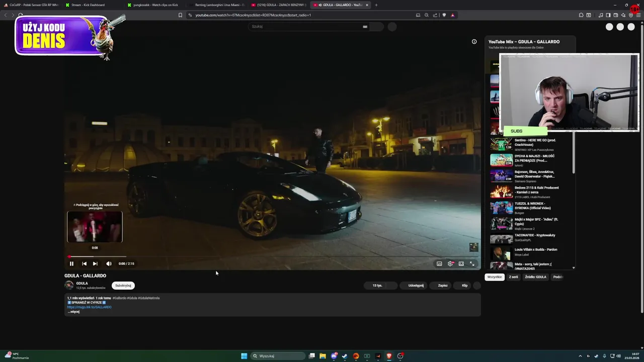Seek on the video progress bar
The image size is (644, 362).
click(x=272, y=256)
